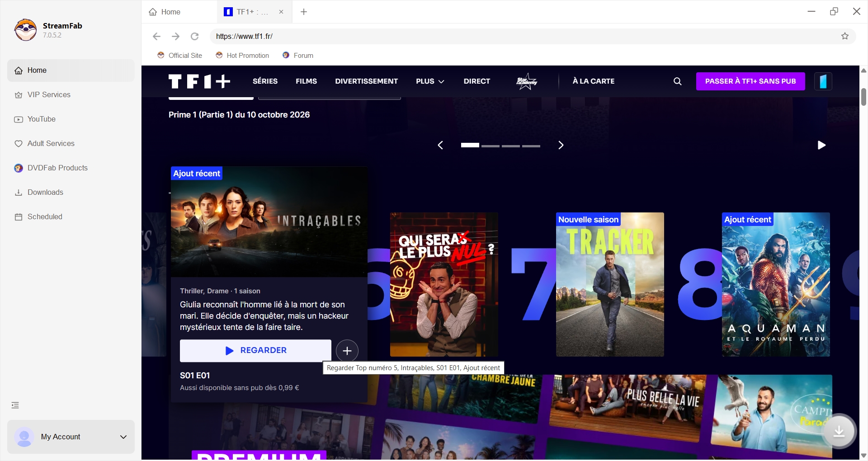Image resolution: width=868 pixels, height=461 pixels.
Task: Open the SÉRIES menu
Action: point(265,81)
